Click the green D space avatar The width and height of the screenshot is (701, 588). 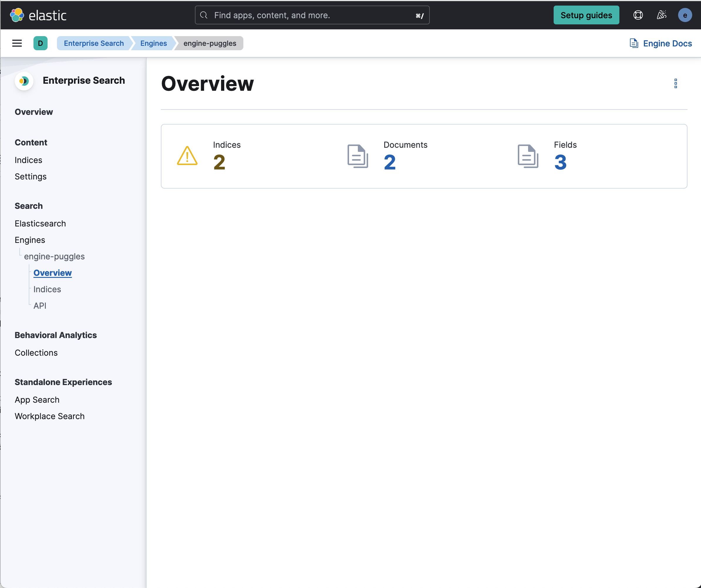[x=41, y=43]
